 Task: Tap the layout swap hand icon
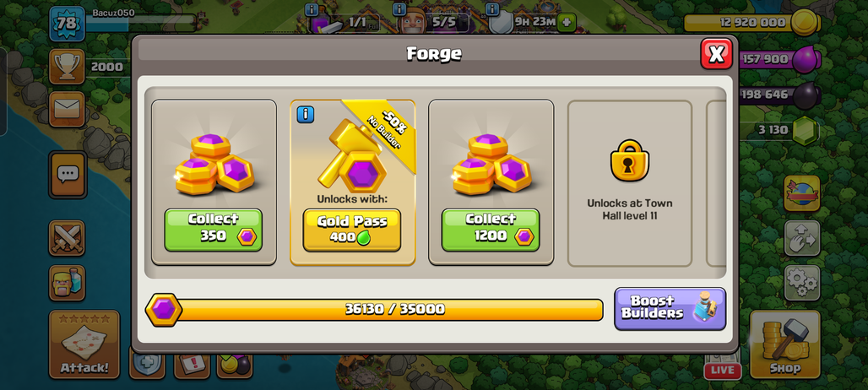click(802, 238)
